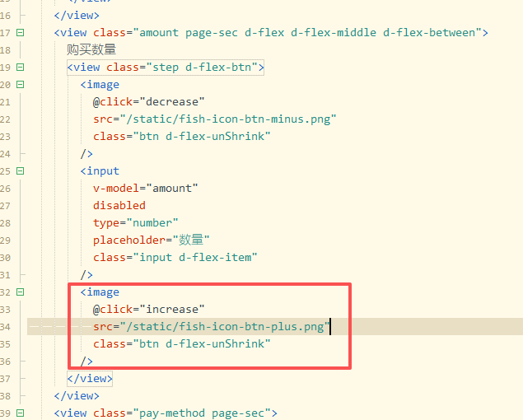The height and width of the screenshot is (420, 523).
Task: Click the btn d-flex-unShrink class below the plus image src
Action: (x=204, y=344)
